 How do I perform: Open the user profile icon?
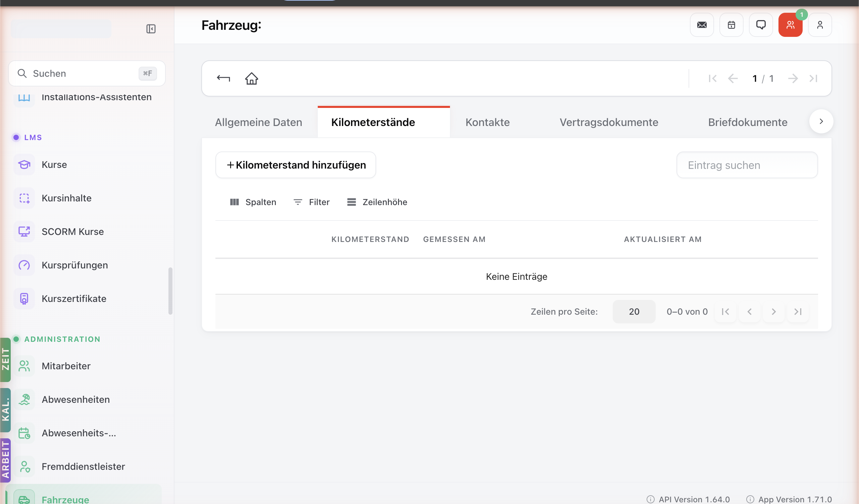[820, 25]
